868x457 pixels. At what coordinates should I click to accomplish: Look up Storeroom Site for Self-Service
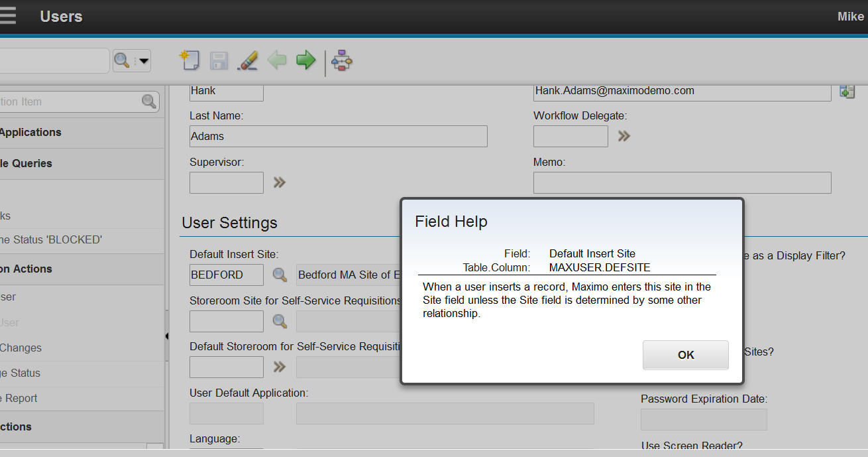pos(280,321)
